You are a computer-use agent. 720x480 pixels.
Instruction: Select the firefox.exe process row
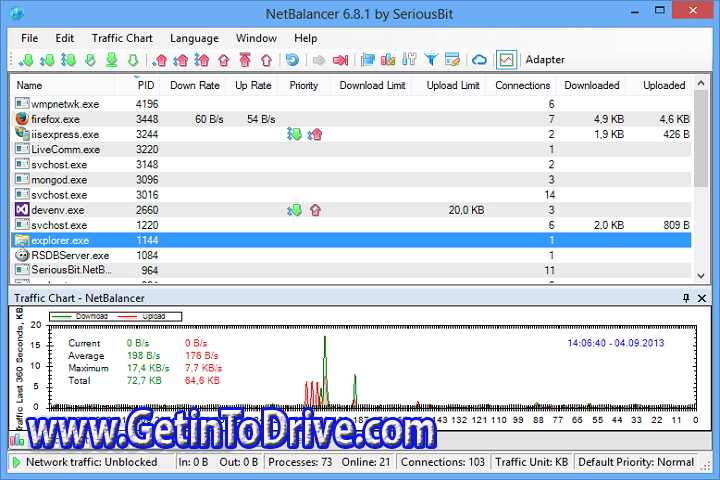351,119
